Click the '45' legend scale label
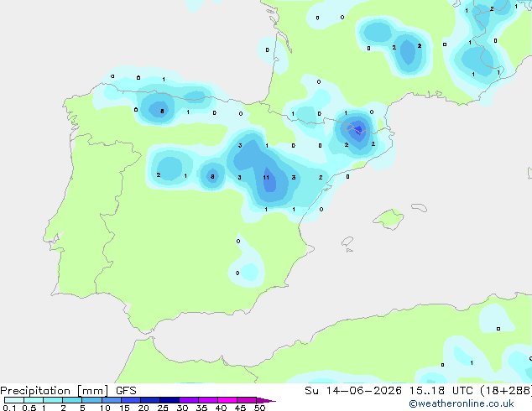 pyautogui.click(x=240, y=408)
